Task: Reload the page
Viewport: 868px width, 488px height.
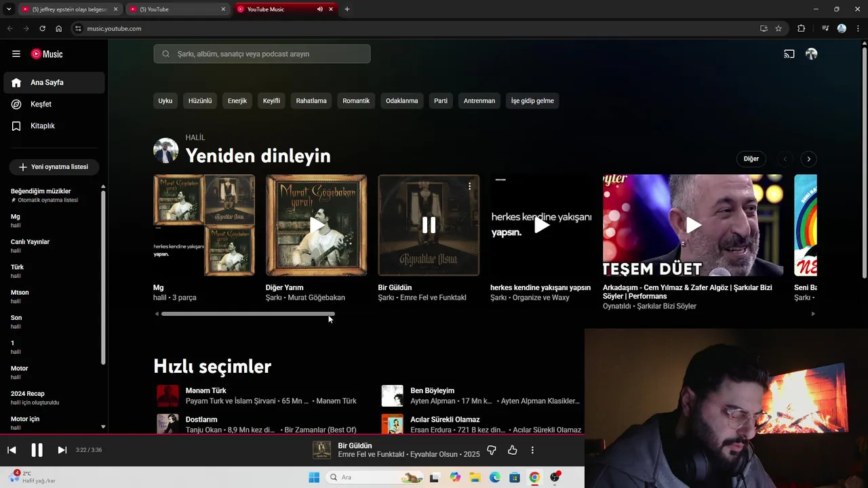Action: click(x=42, y=28)
